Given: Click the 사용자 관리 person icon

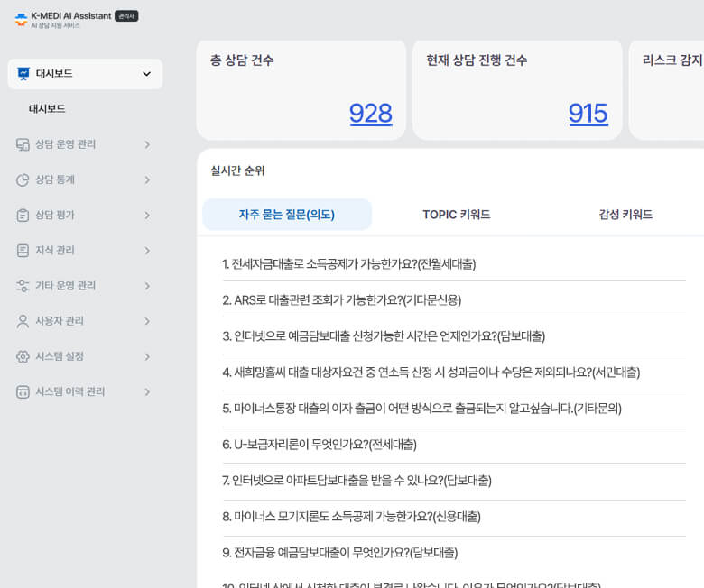Looking at the screenshot, I should [23, 321].
